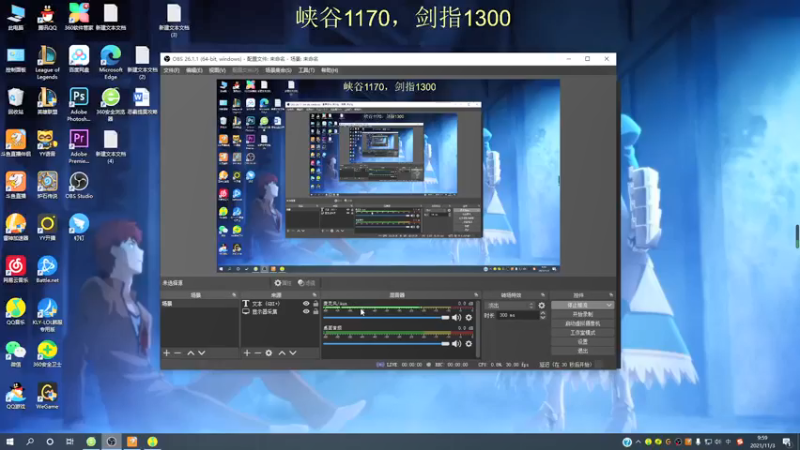
Task: Open the Windows Start menu
Action: point(10,441)
